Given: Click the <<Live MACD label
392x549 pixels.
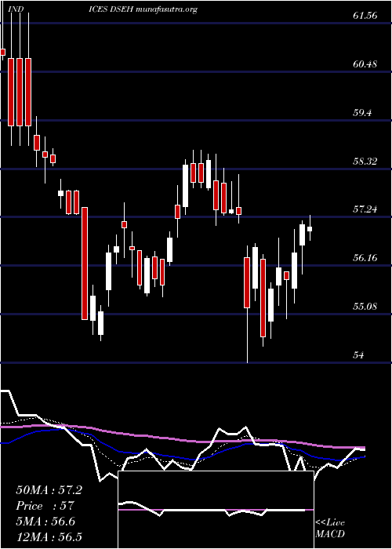Looking at the screenshot, I should pyautogui.click(x=330, y=529).
